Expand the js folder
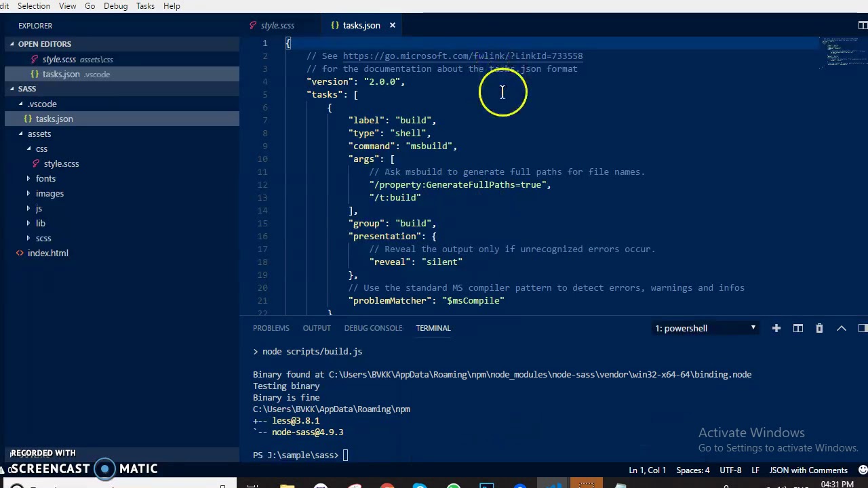Image resolution: width=868 pixels, height=488 pixels. tap(28, 208)
